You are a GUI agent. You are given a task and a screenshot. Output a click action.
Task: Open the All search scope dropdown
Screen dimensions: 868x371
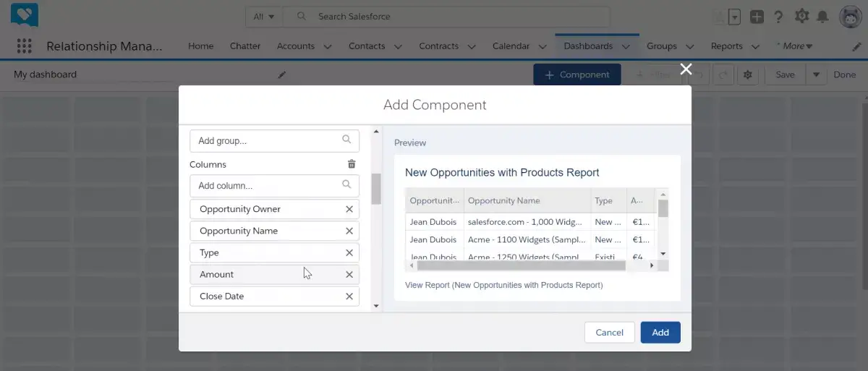pyautogui.click(x=264, y=16)
